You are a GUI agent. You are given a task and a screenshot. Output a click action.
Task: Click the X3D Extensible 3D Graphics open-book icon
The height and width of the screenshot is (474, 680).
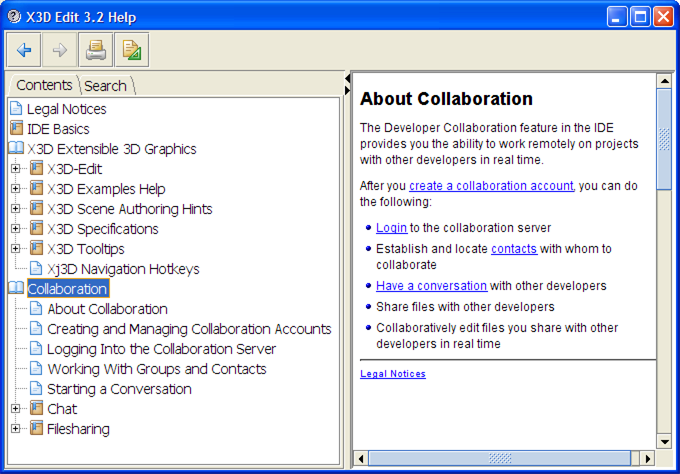16,149
